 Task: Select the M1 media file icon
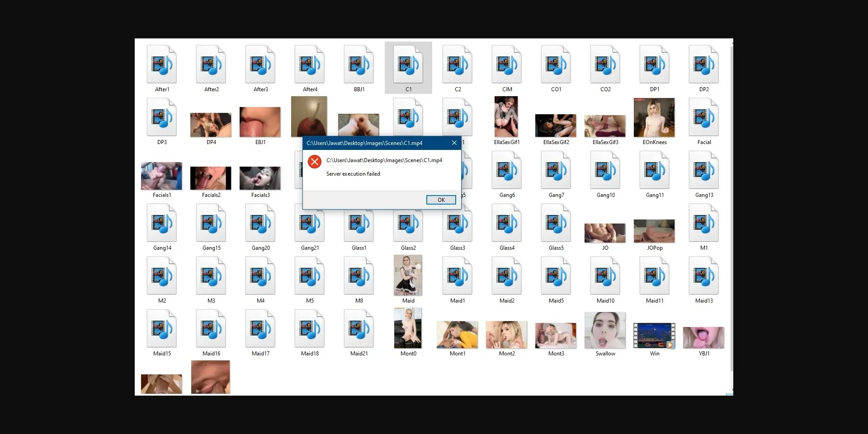704,224
